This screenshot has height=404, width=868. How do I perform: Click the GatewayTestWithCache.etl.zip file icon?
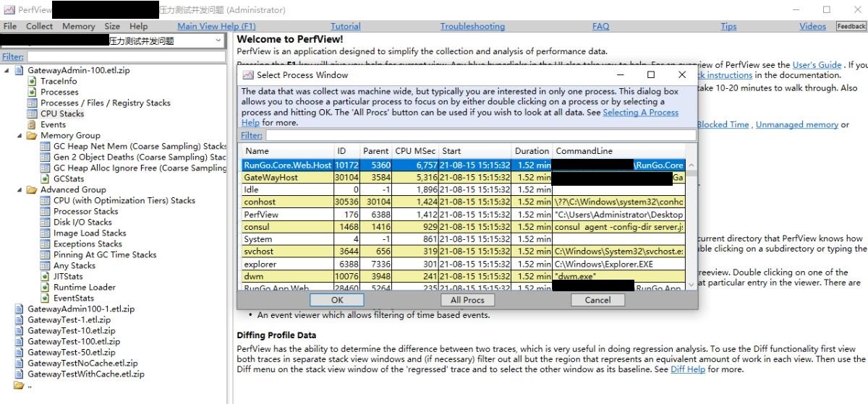pos(20,374)
